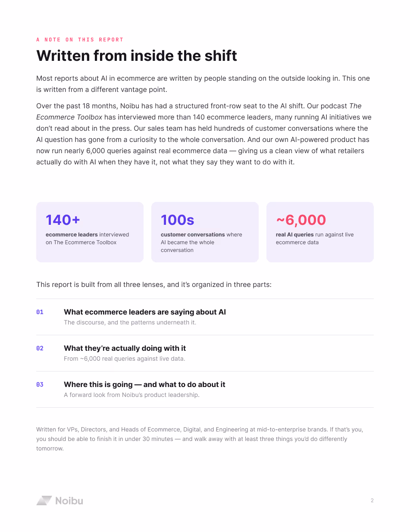This screenshot has height=532, width=410.
Task: Select the '~6,000' real AI queries stat card
Action: pyautogui.click(x=320, y=232)
